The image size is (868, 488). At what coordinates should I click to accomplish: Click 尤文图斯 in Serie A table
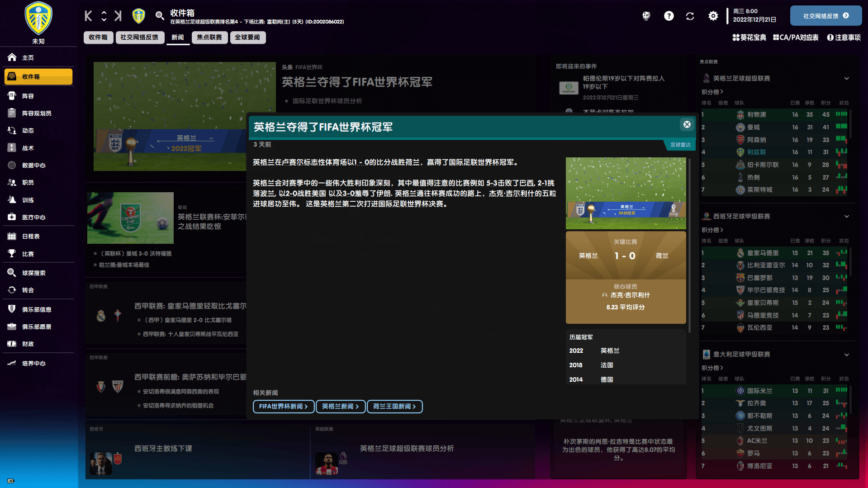click(x=759, y=428)
